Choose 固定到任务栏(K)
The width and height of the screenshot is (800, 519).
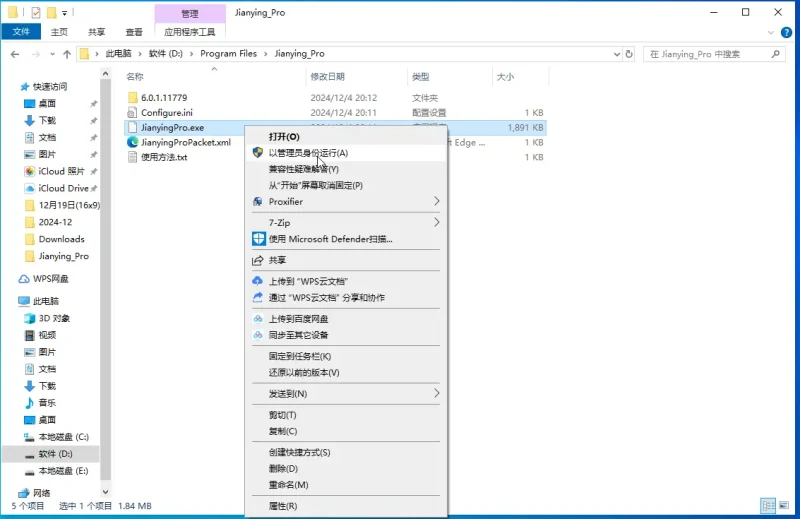click(x=346, y=356)
